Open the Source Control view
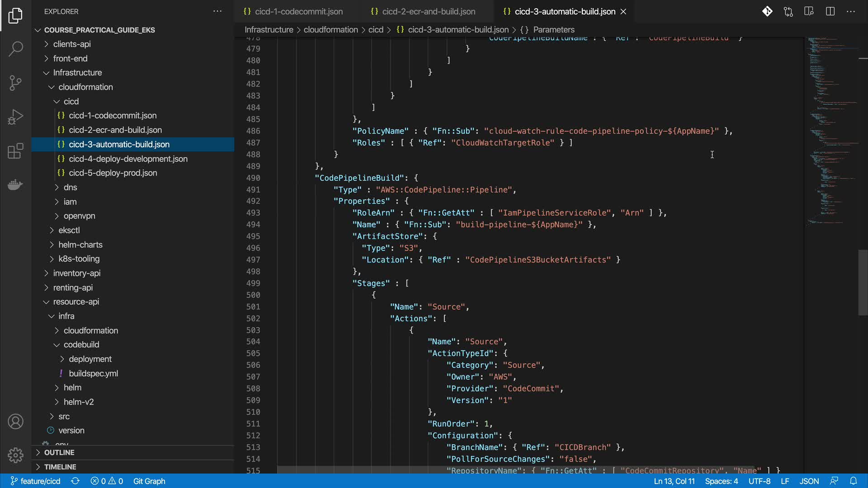Image resolution: width=868 pixels, height=488 pixels. [15, 83]
